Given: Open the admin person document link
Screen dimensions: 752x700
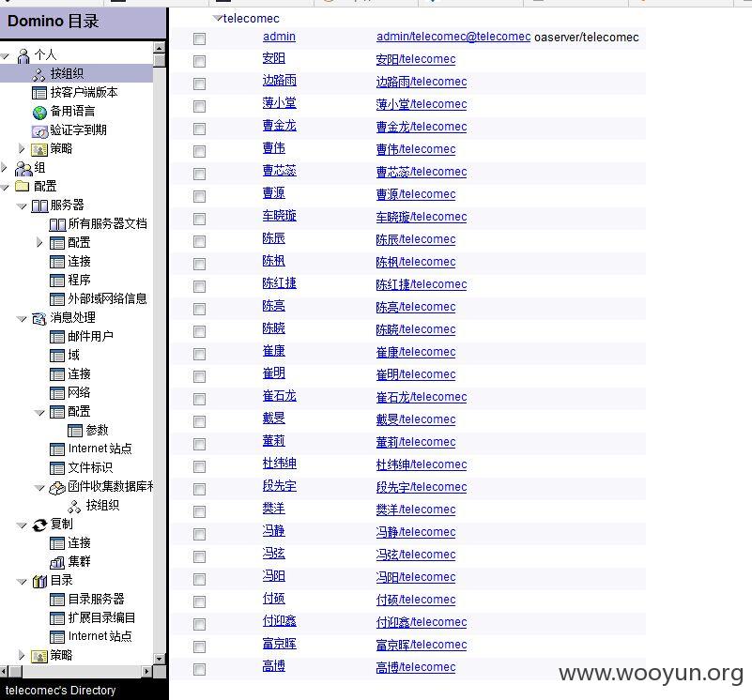Looking at the screenshot, I should click(x=279, y=37).
